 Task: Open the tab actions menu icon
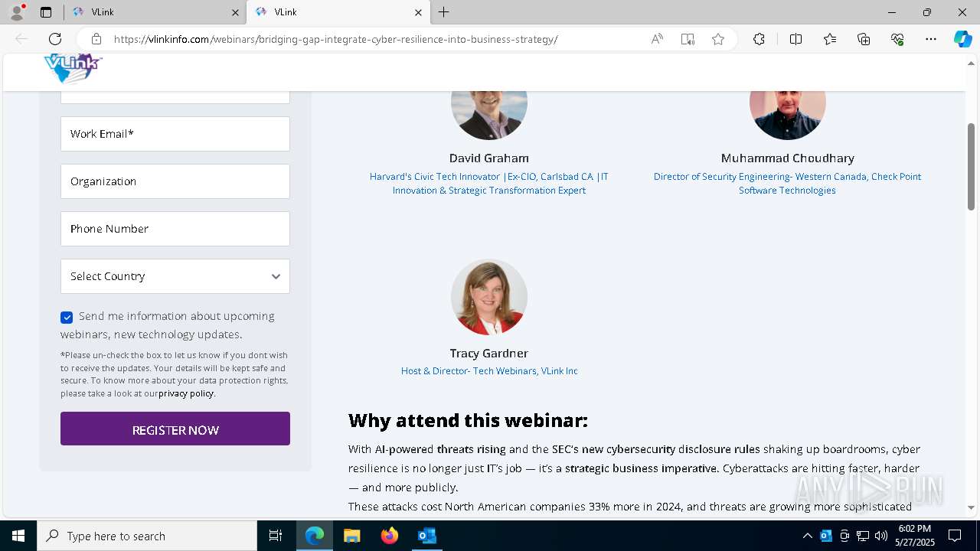[46, 12]
